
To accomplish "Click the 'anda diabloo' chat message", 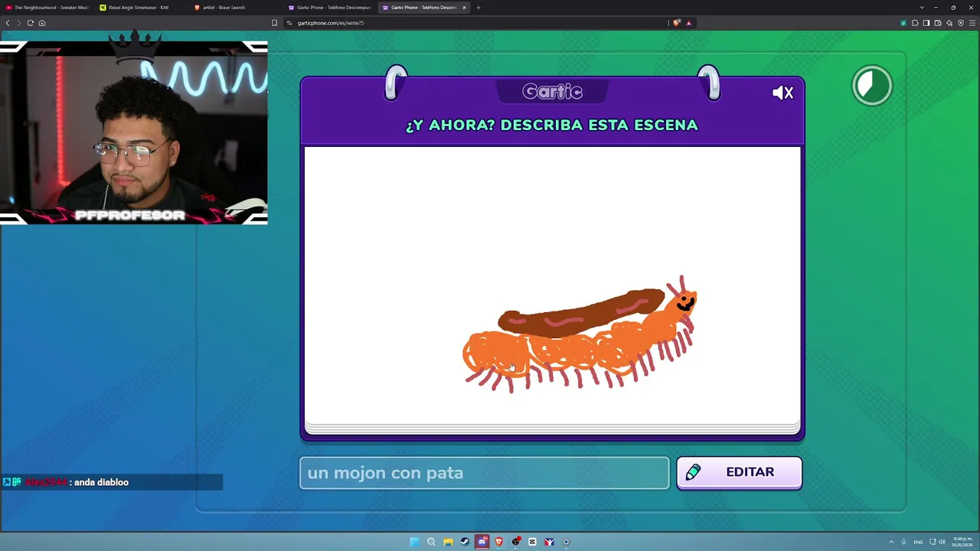I will point(101,482).
